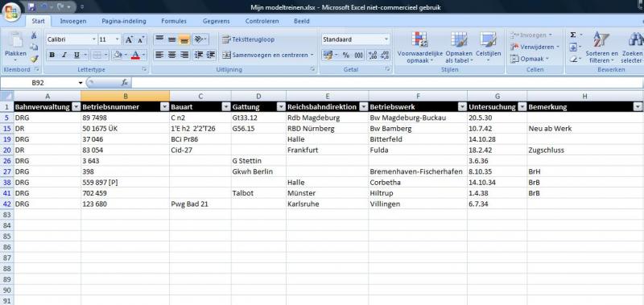The width and height of the screenshot is (644, 305).
Task: Align text to top of cell
Action: click(x=159, y=39)
